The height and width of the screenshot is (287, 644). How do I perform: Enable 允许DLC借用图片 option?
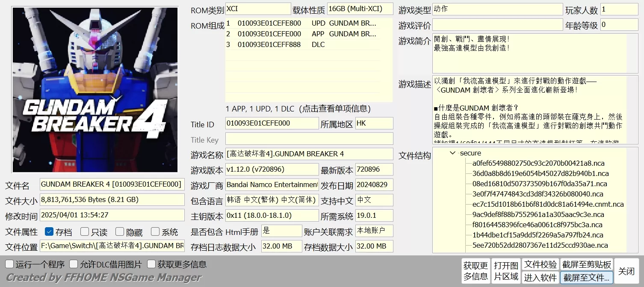[74, 264]
